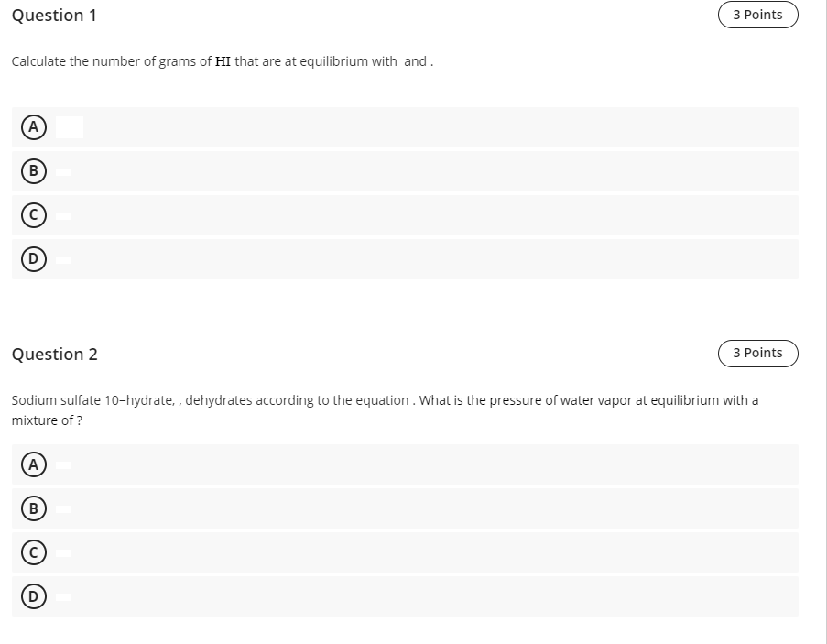Click the 3 Points badge for Question 1
This screenshot has width=827, height=644.
click(x=758, y=15)
